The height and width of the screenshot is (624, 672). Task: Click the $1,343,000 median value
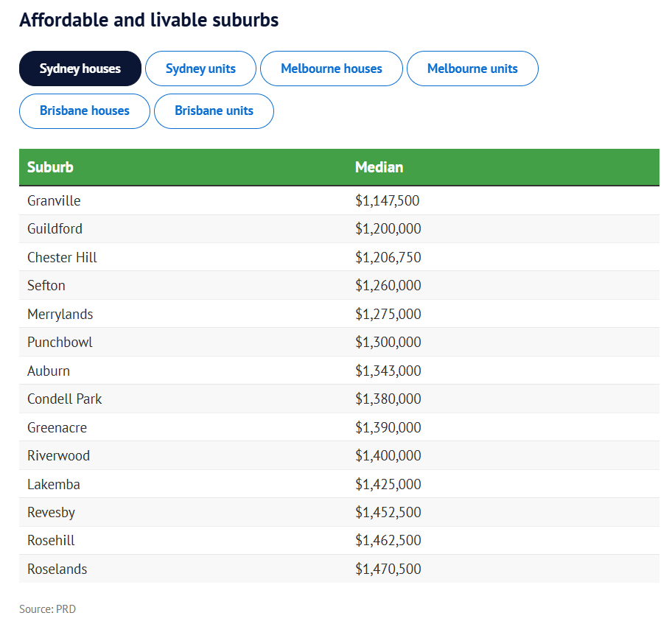point(388,371)
